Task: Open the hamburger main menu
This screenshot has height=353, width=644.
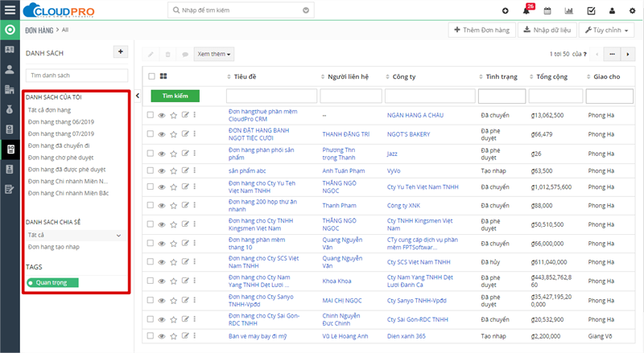Action: pyautogui.click(x=10, y=10)
